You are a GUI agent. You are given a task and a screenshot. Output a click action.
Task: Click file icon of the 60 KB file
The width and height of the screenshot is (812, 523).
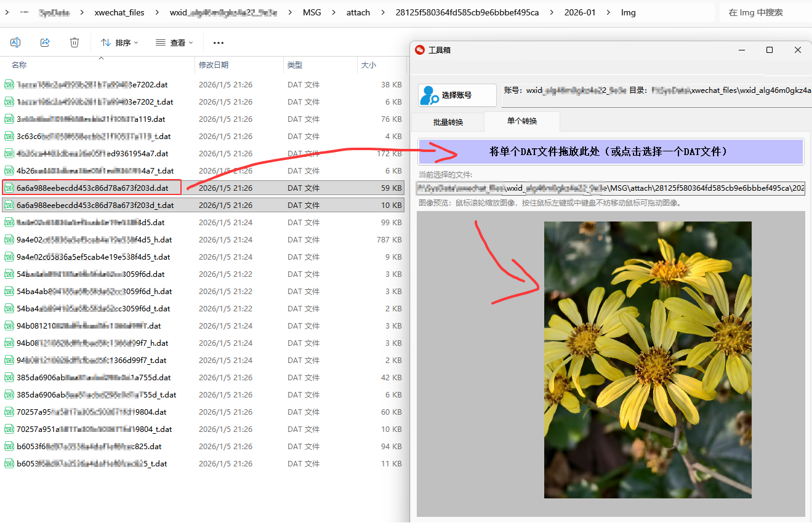coord(9,412)
